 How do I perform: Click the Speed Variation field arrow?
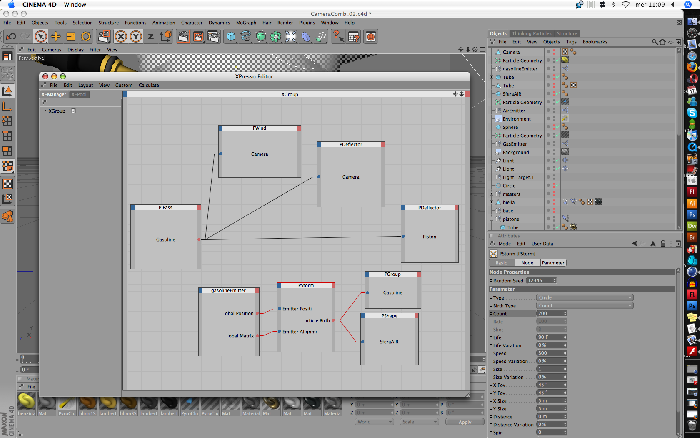click(565, 361)
